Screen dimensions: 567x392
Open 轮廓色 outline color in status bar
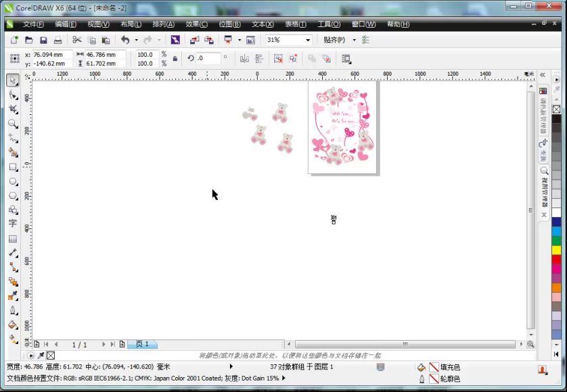pos(438,379)
